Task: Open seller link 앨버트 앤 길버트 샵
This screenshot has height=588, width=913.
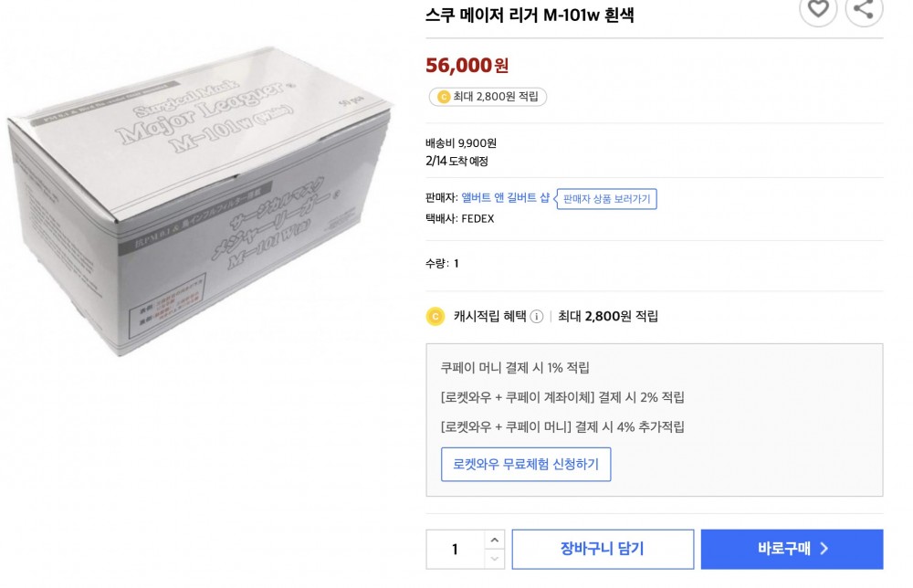Action: tap(506, 197)
